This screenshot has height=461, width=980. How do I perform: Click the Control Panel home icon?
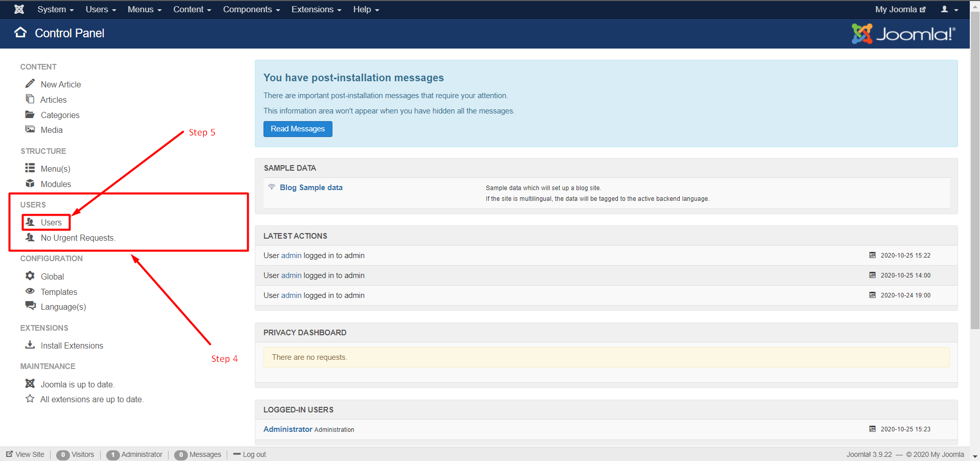coord(20,33)
